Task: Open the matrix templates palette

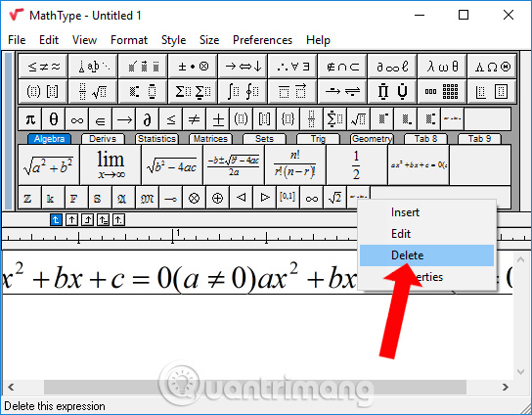Action: tap(442, 91)
